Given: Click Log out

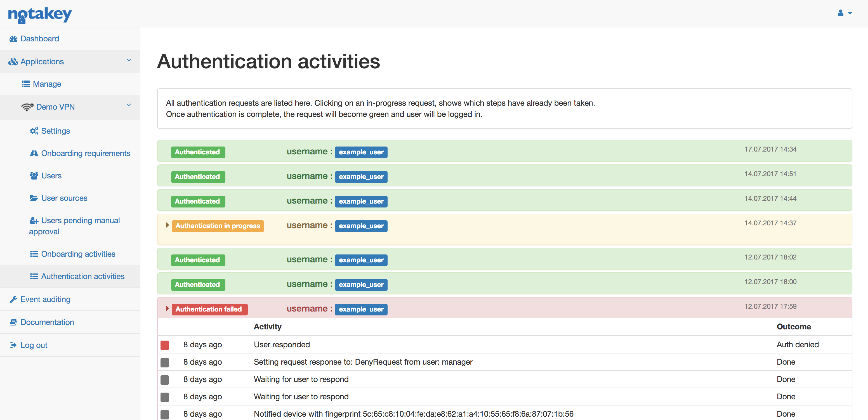Looking at the screenshot, I should pyautogui.click(x=33, y=345).
